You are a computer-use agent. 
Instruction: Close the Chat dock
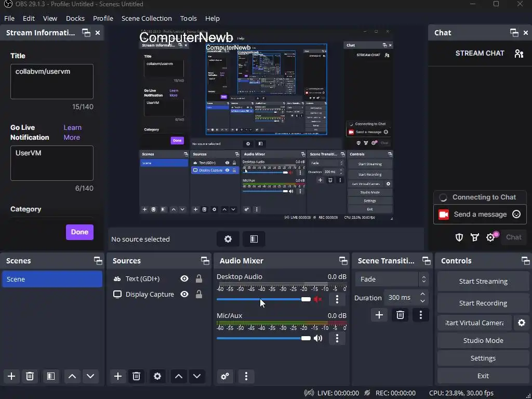526,33
